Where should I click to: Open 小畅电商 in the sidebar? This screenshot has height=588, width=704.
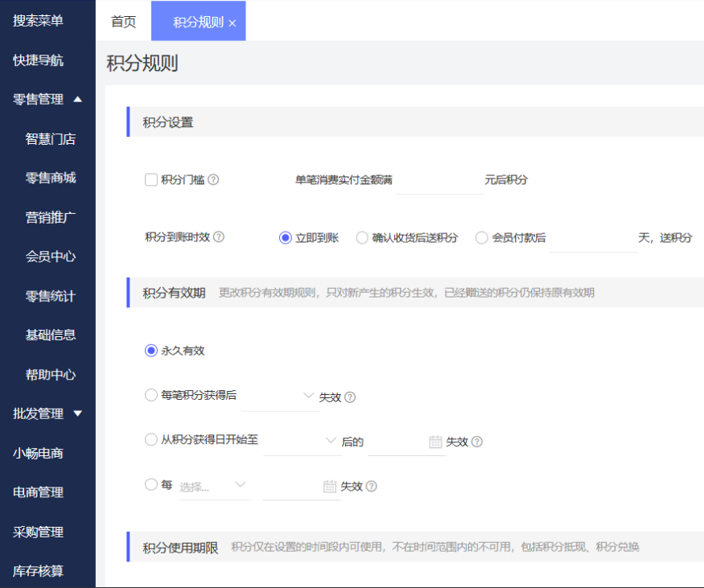tap(38, 453)
